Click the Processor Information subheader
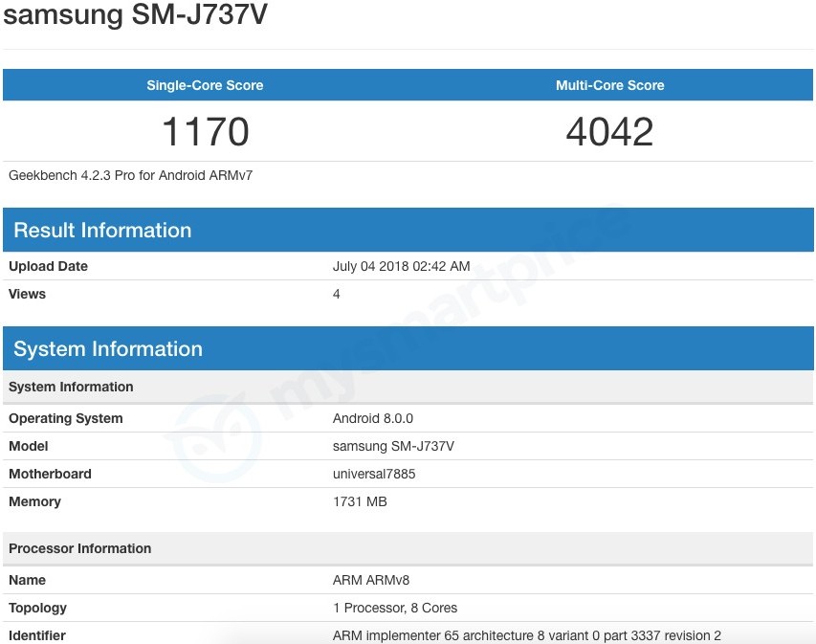Image resolution: width=816 pixels, height=644 pixels. (408, 548)
